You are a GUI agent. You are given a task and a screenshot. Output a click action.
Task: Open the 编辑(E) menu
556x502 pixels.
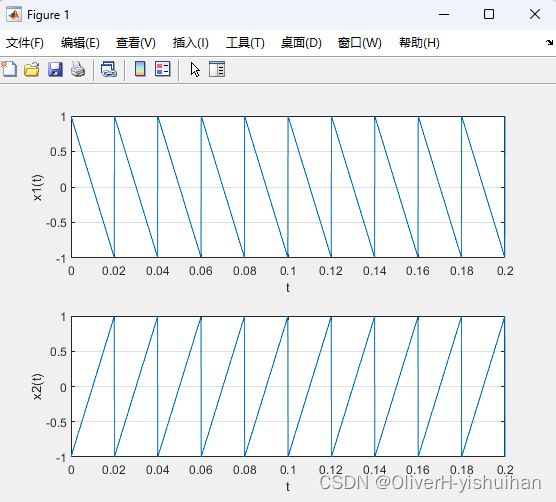[x=80, y=43]
